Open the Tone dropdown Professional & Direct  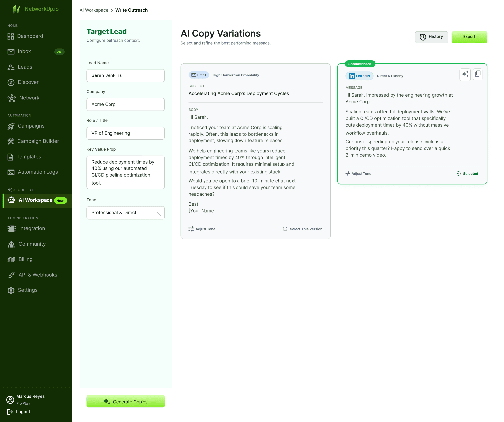pyautogui.click(x=126, y=213)
